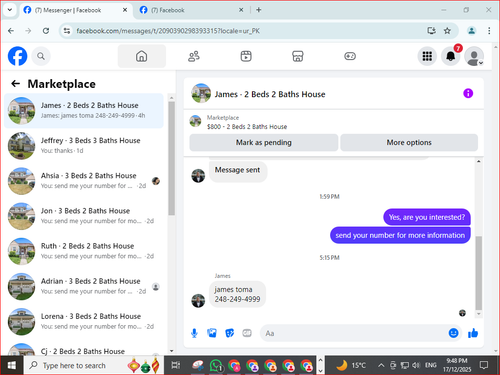Click the Facebook logo
This screenshot has width=500, height=375.
click(x=17, y=56)
